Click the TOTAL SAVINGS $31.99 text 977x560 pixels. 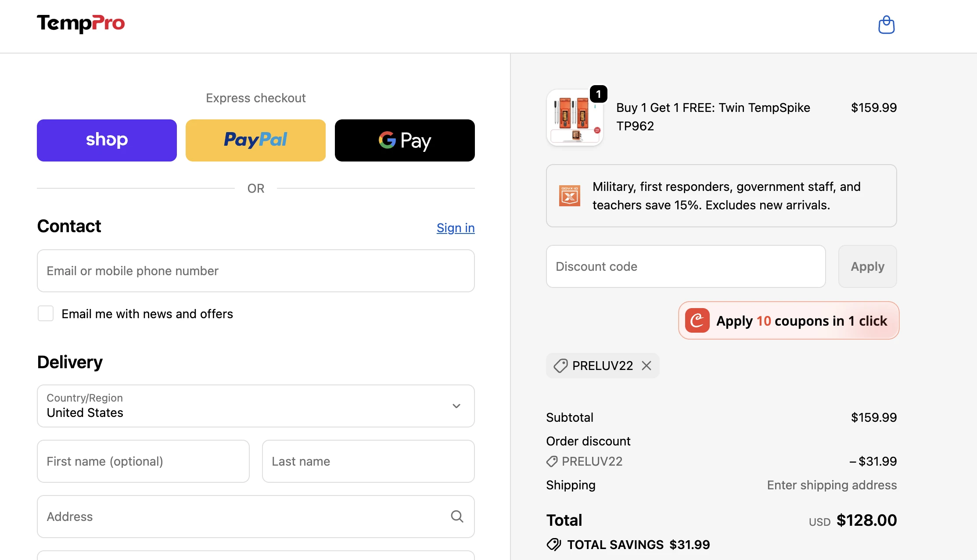[639, 545]
